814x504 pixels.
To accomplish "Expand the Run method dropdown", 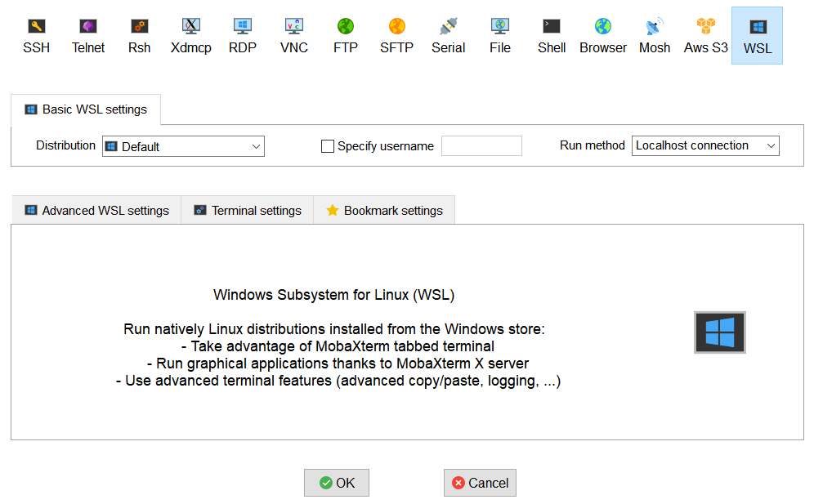I will point(705,146).
